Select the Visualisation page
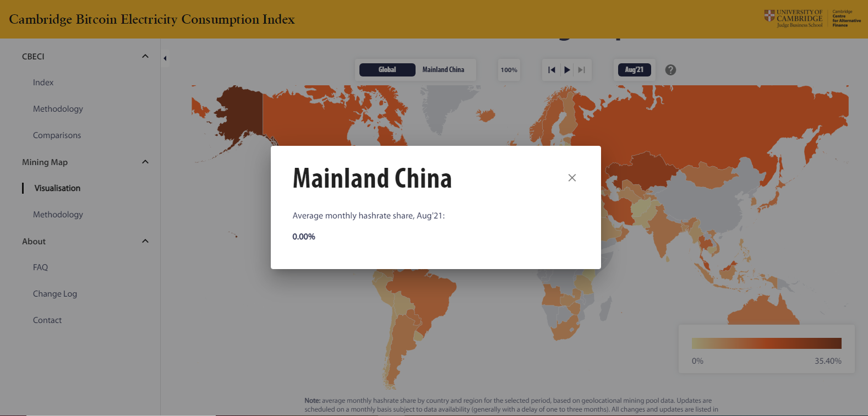This screenshot has width=868, height=416. (x=57, y=188)
